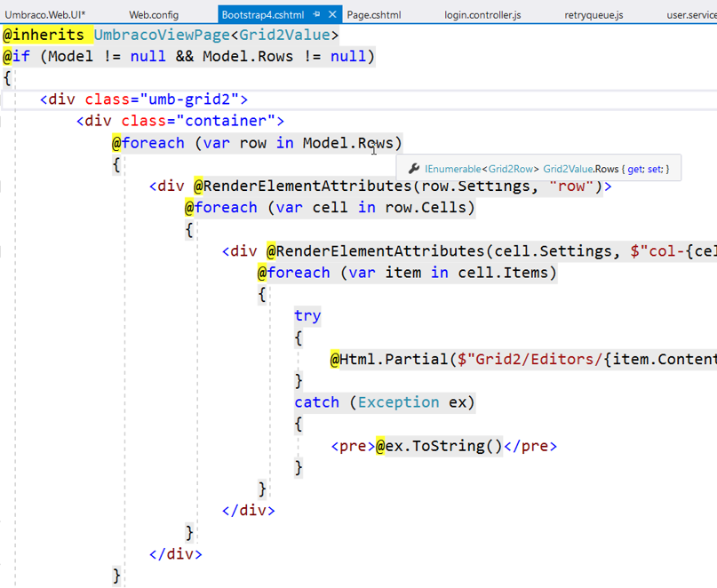Open the Web.config tab

click(x=154, y=14)
